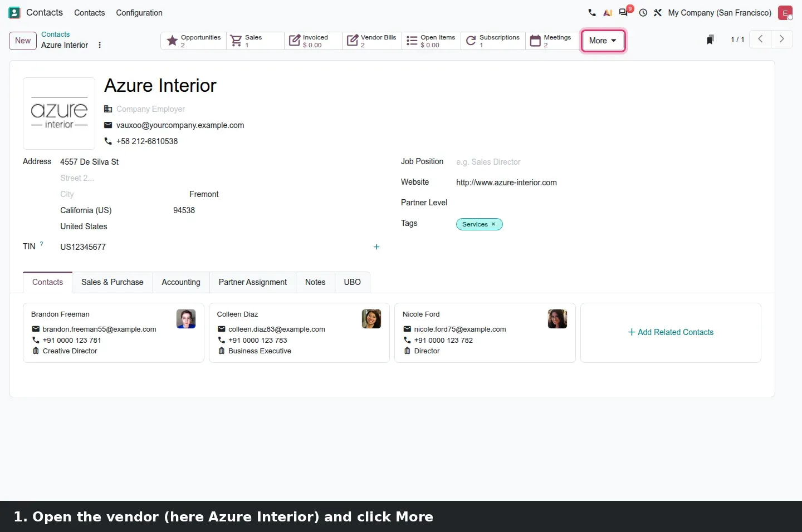
Task: Click the Company Employer field
Action: pos(150,109)
